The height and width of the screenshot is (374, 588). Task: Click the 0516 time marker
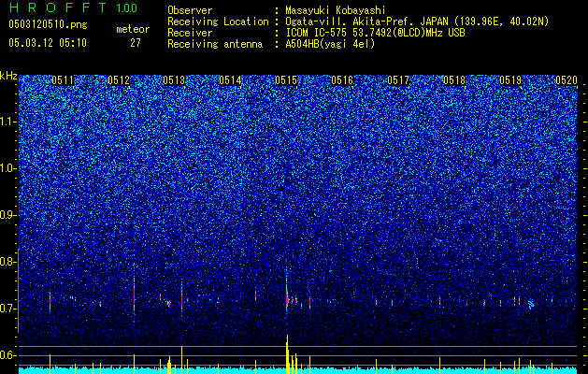[x=342, y=80]
